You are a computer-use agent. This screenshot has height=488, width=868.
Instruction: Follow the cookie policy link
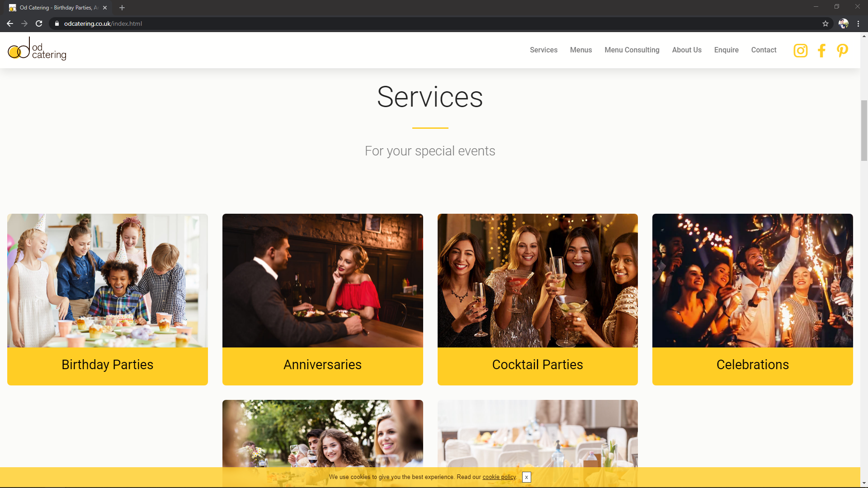click(499, 477)
